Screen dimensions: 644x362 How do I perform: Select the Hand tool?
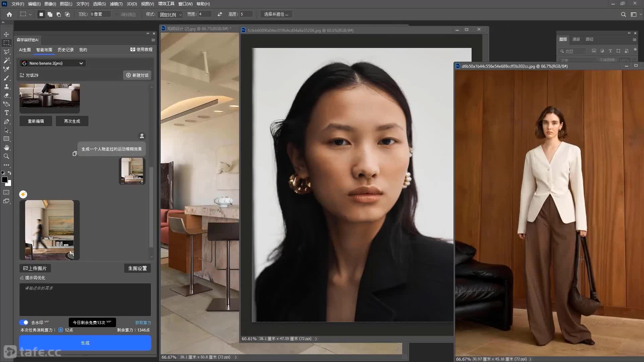point(6,147)
